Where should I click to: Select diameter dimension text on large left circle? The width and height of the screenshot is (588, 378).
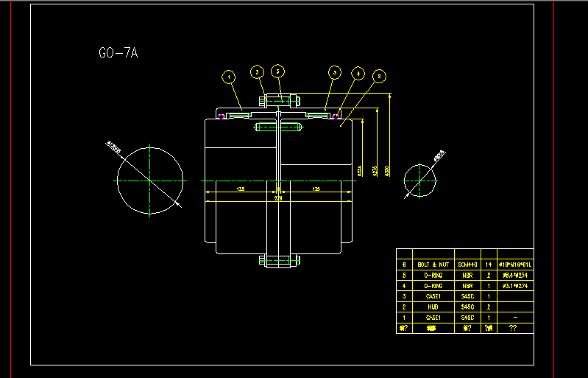pos(114,147)
